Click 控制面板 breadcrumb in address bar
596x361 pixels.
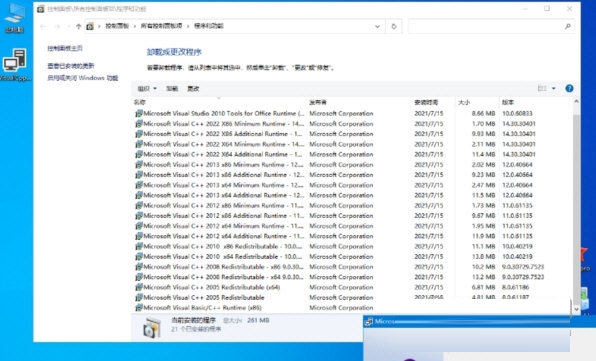(x=117, y=26)
